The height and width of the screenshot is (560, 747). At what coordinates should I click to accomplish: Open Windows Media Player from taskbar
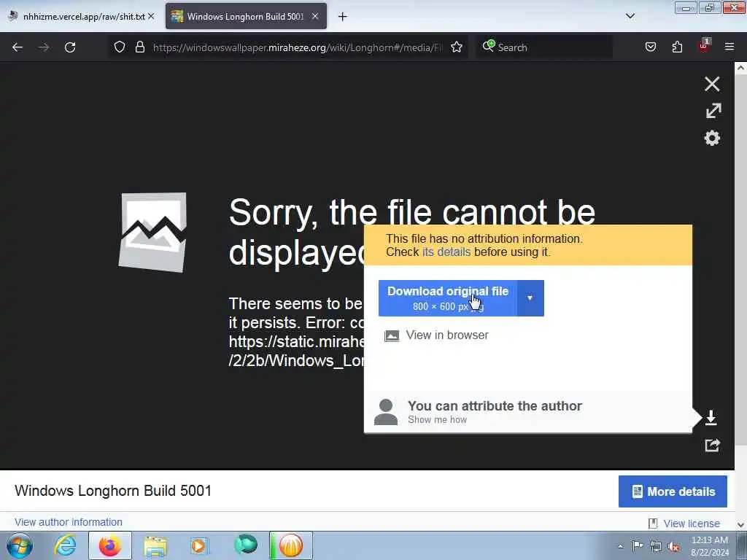coord(199,545)
